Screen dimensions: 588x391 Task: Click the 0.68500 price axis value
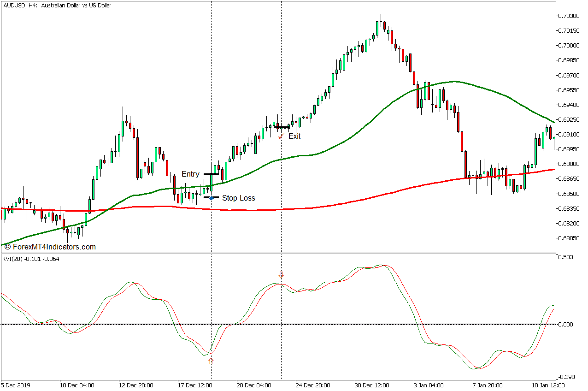(570, 194)
